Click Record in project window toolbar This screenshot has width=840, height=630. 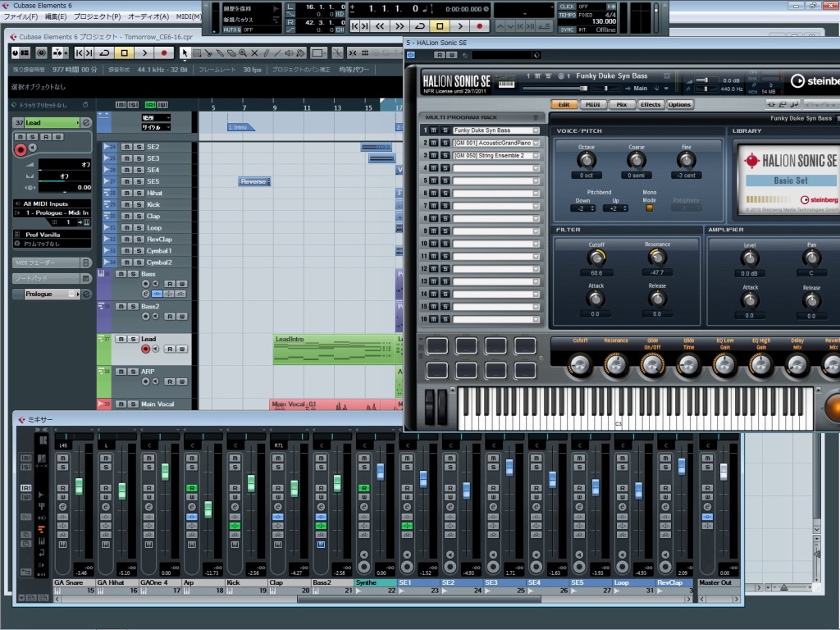[164, 53]
